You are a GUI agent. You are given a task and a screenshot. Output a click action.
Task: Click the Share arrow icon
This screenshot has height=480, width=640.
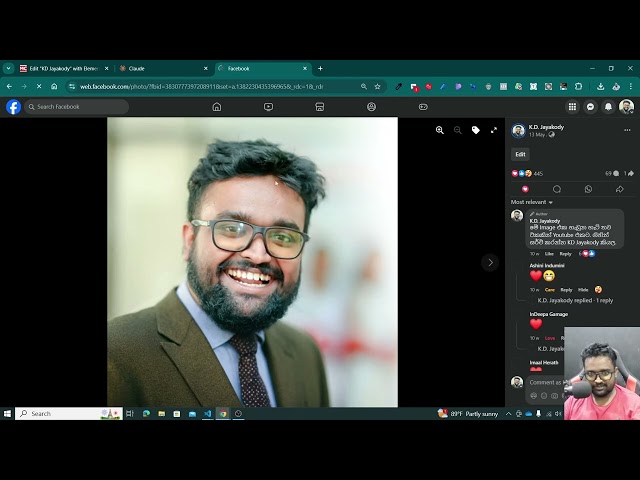[x=620, y=189]
